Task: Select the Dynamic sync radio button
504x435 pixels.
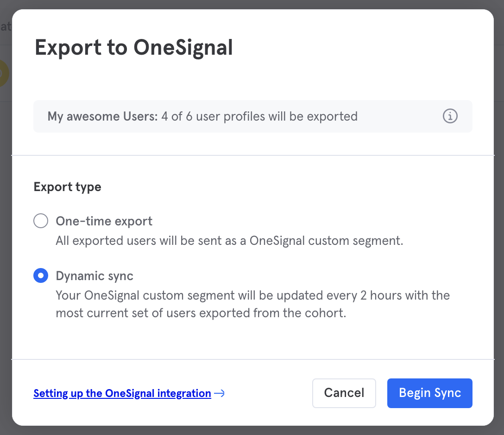Action: pos(41,275)
